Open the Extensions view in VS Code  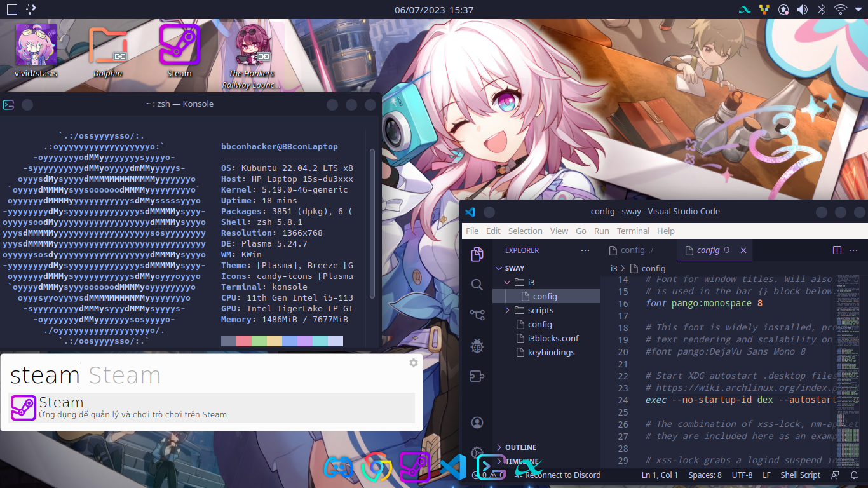[x=477, y=376]
